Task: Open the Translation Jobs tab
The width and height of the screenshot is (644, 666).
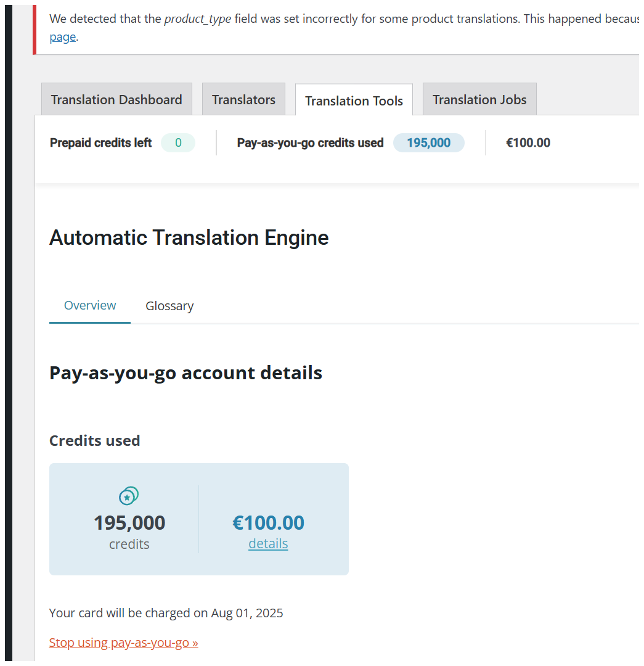Action: tap(479, 99)
